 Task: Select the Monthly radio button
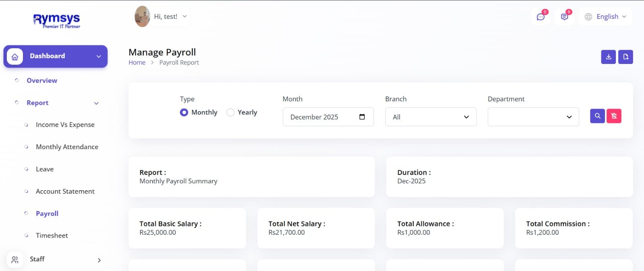[x=184, y=113]
